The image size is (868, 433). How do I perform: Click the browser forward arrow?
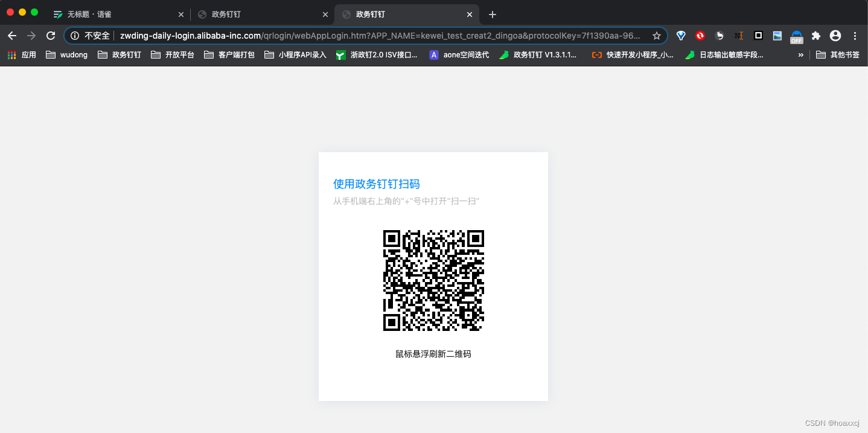coord(31,36)
